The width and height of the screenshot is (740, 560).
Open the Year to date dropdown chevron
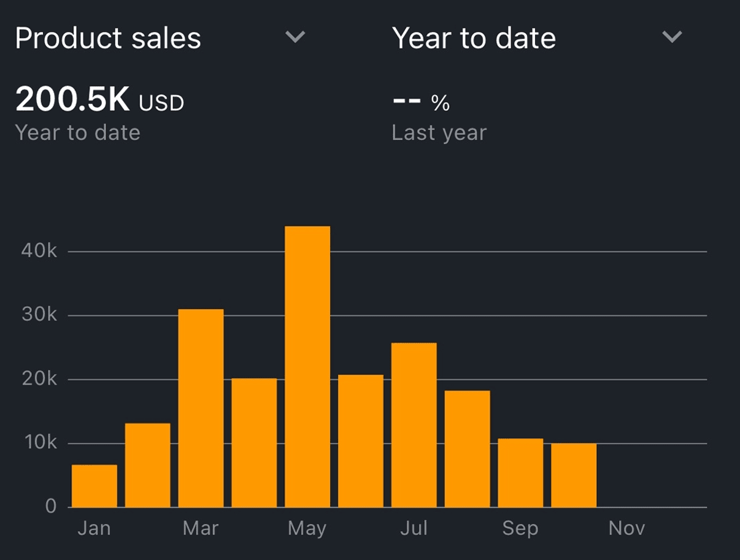[x=672, y=37]
